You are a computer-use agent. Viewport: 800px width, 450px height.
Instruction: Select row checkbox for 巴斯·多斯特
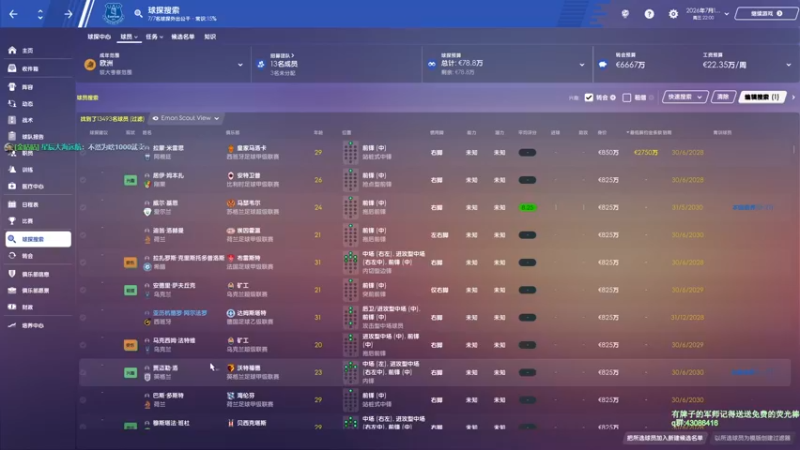(83, 401)
